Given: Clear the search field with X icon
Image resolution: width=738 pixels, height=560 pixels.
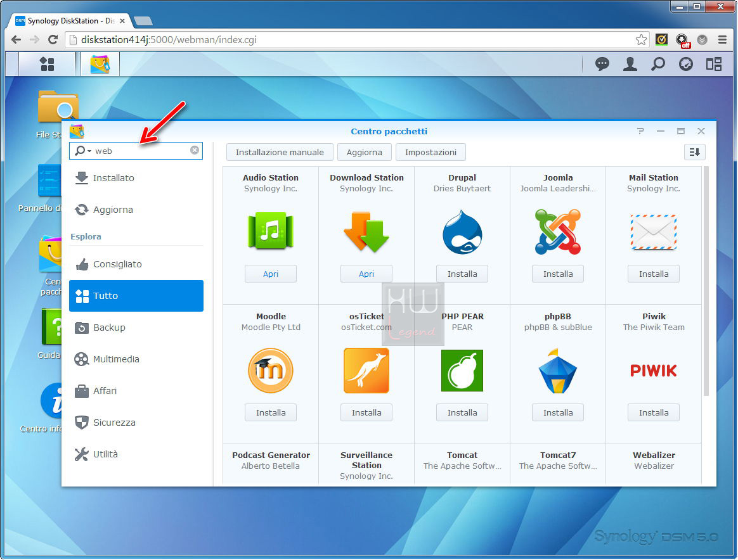Looking at the screenshot, I should (195, 150).
